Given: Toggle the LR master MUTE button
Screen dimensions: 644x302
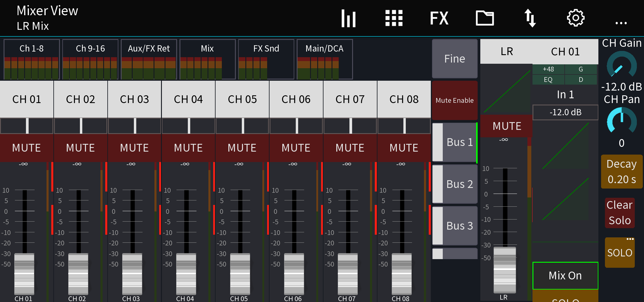Looking at the screenshot, I should click(x=507, y=126).
